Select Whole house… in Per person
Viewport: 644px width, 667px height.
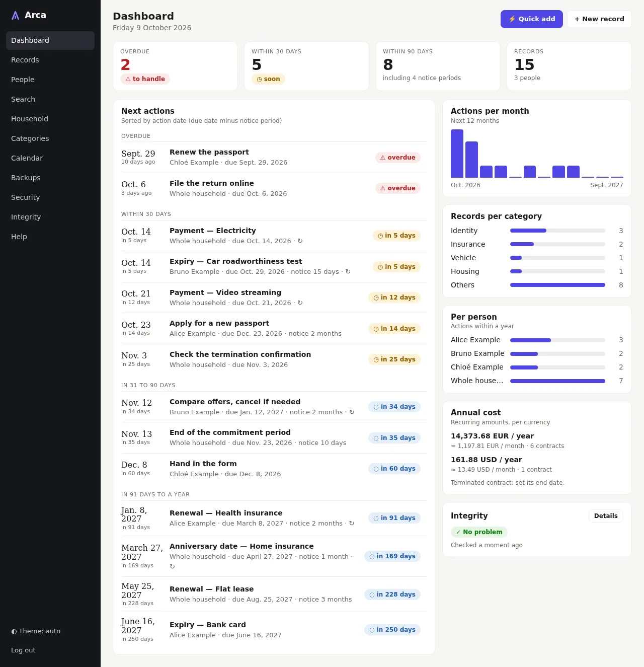[x=537, y=381]
